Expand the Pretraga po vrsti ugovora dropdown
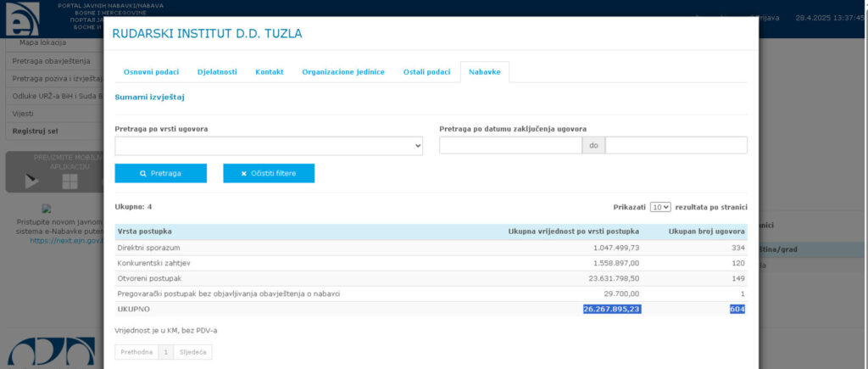The height and width of the screenshot is (369, 868). pyautogui.click(x=269, y=146)
